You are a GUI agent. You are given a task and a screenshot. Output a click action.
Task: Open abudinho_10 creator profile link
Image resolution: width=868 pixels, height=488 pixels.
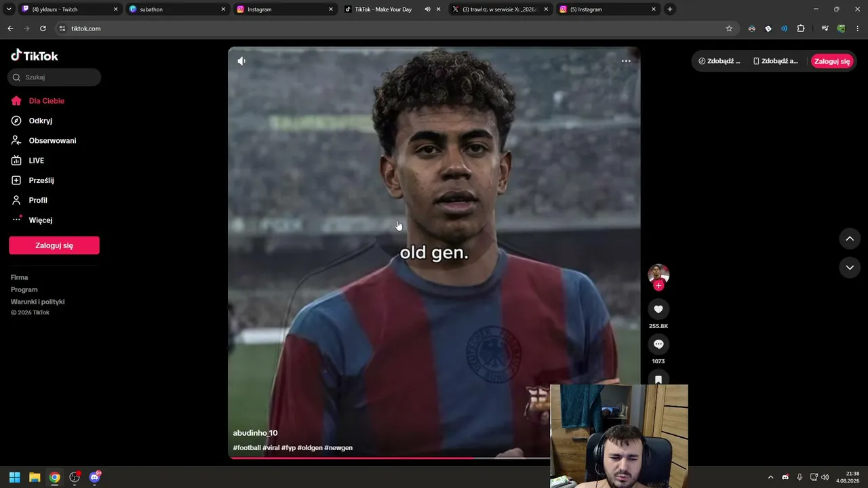(x=255, y=433)
